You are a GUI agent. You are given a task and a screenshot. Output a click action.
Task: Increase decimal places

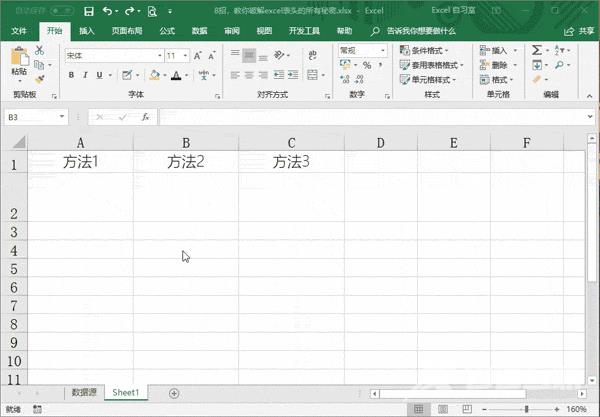coord(345,79)
